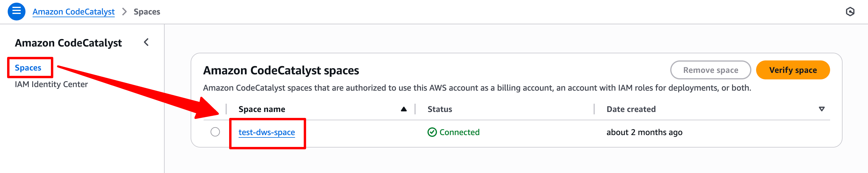This screenshot has width=868, height=173.
Task: Collapse the Amazon CodeCatalyst side panel
Action: pos(146,42)
